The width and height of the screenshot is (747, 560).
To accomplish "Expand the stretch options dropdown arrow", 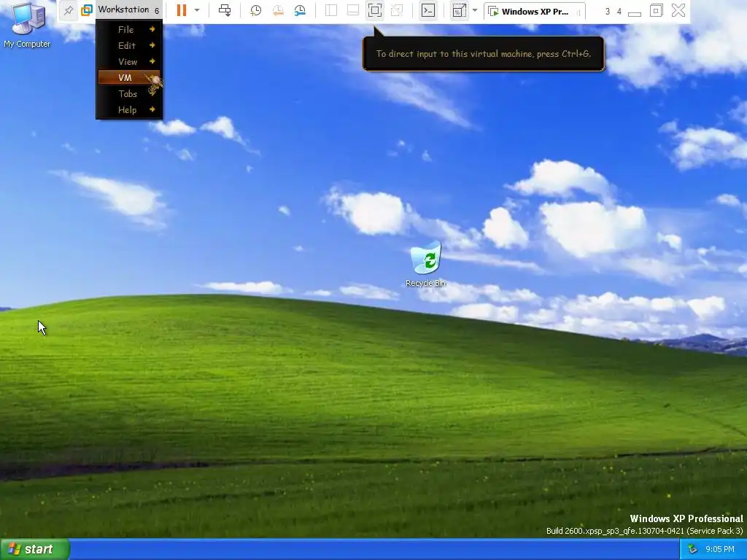I will [474, 10].
